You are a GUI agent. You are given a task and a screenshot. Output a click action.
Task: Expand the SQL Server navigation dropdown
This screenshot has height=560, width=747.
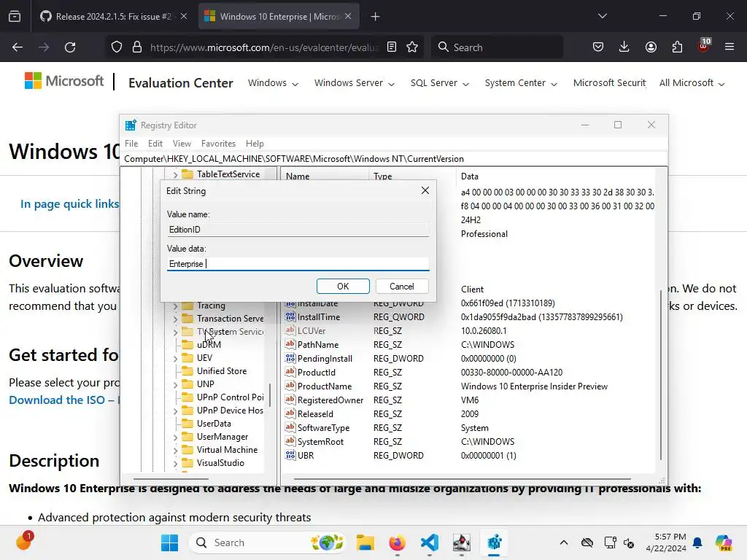[440, 83]
